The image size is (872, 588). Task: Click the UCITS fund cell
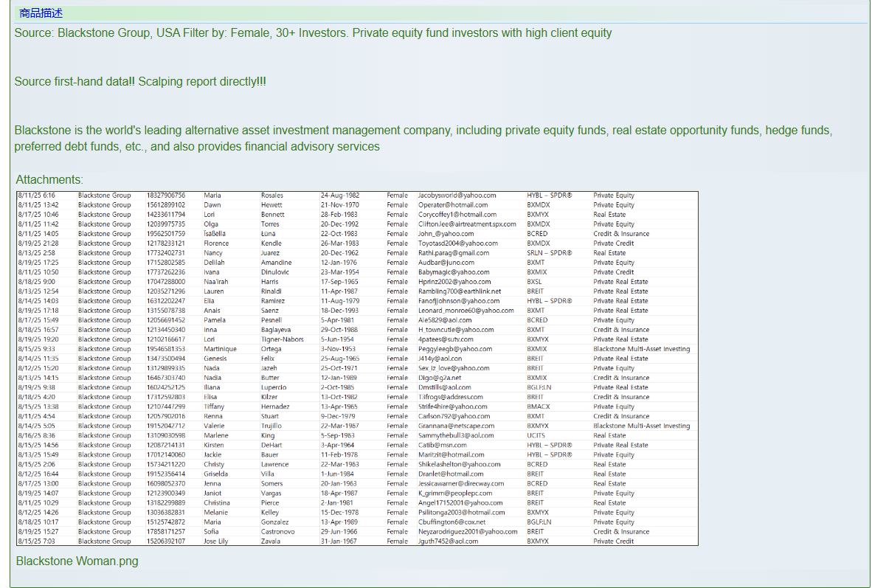click(x=536, y=436)
